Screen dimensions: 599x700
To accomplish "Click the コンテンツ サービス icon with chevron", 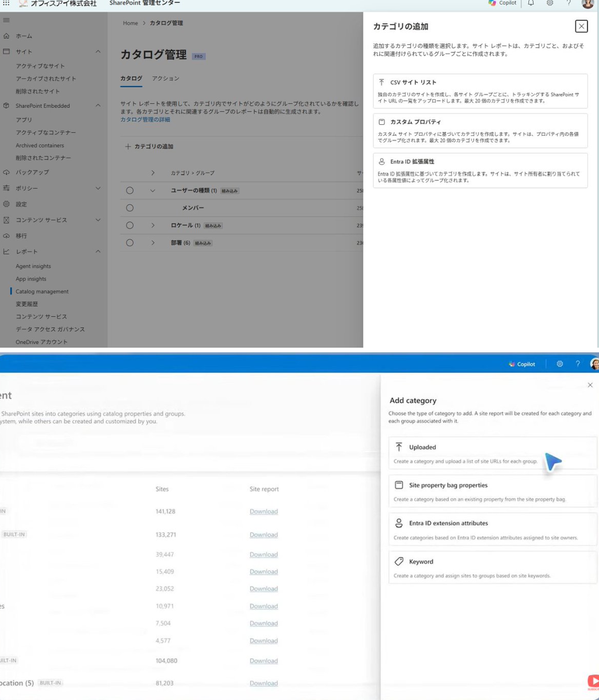I will (6, 220).
